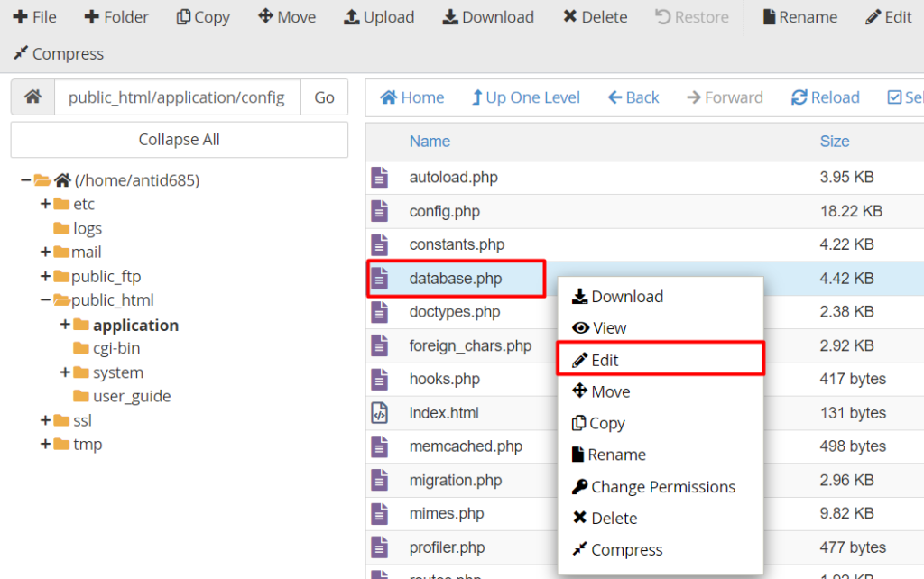This screenshot has width=924, height=579.
Task: Click the index.html code file icon
Action: (380, 413)
